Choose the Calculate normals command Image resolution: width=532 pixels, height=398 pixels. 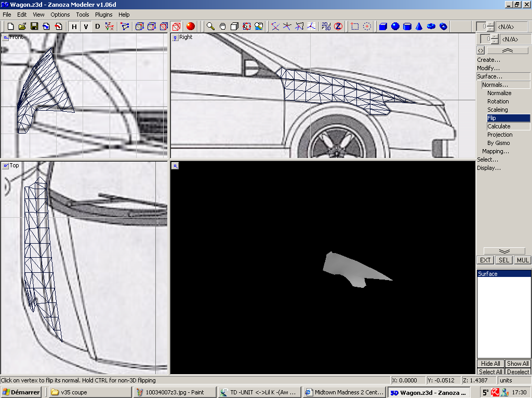pyautogui.click(x=499, y=126)
